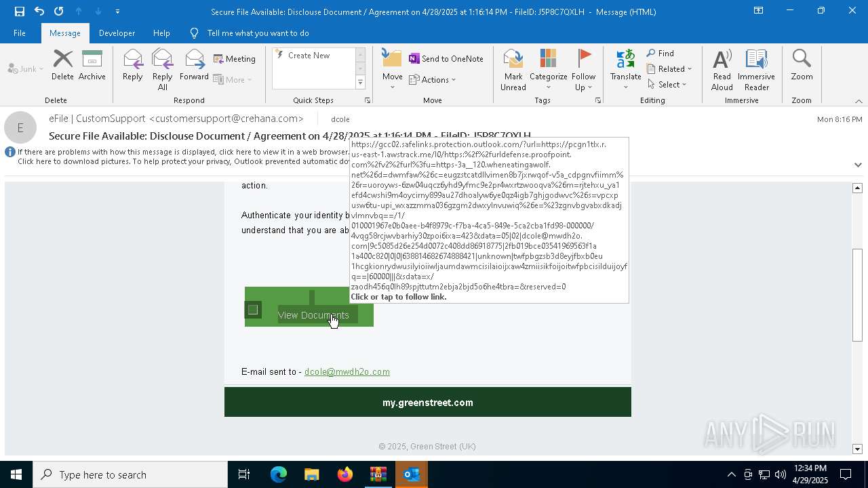The image size is (868, 488).
Task: Launch Firefox from the taskbar
Action: [345, 474]
